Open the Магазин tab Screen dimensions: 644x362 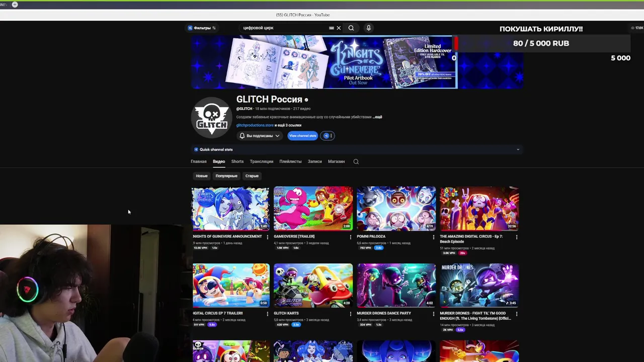(x=336, y=161)
